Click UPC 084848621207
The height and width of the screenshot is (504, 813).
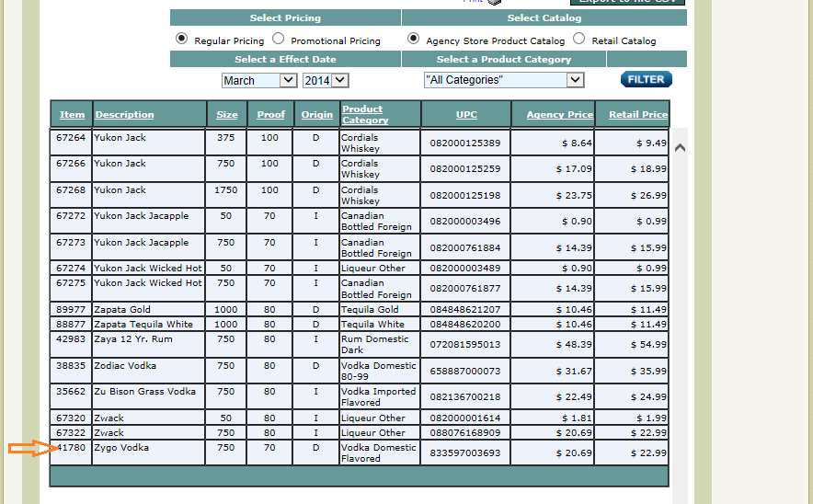[x=465, y=310]
